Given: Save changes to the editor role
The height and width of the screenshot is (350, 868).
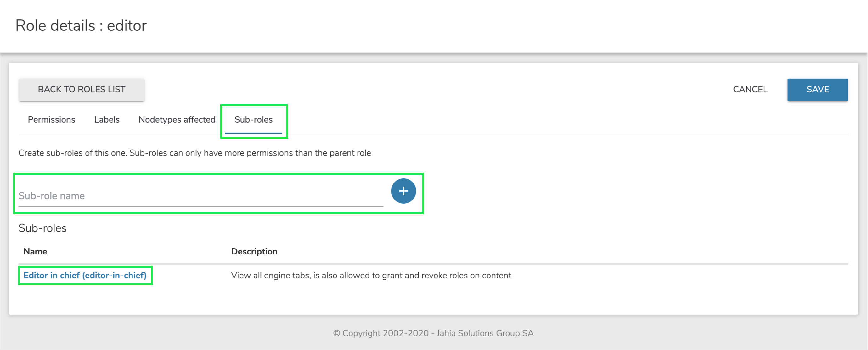Looking at the screenshot, I should tap(817, 89).
